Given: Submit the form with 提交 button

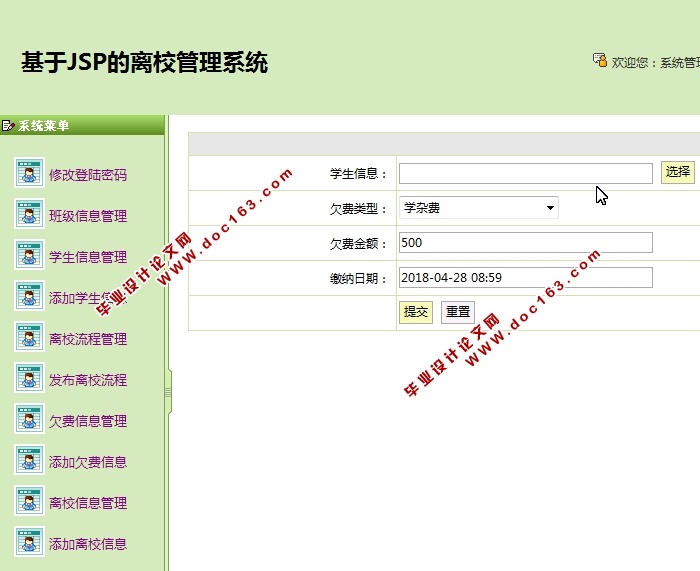Looking at the screenshot, I should click(x=416, y=312).
